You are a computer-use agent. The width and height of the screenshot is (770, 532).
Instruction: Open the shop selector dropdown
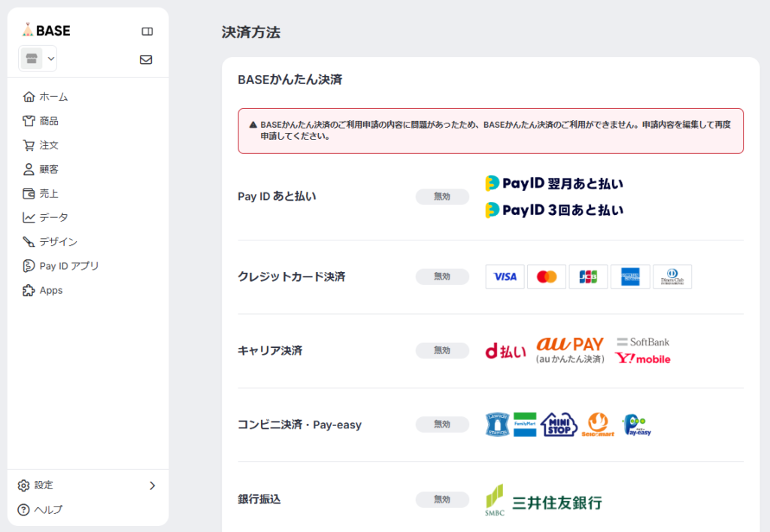[38, 59]
